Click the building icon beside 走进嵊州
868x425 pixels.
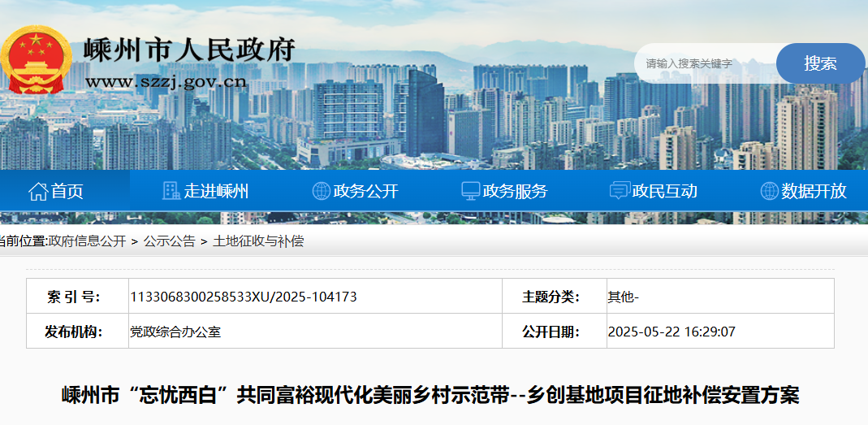point(171,191)
